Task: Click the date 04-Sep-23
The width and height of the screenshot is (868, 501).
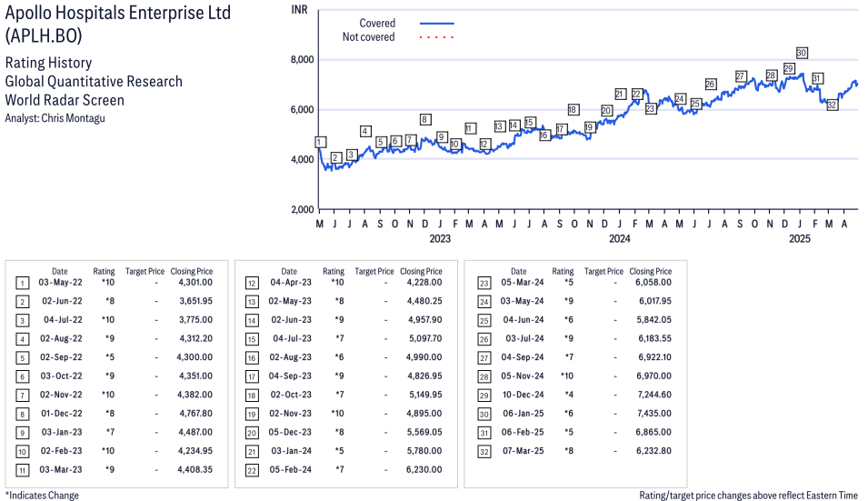Action: click(290, 376)
